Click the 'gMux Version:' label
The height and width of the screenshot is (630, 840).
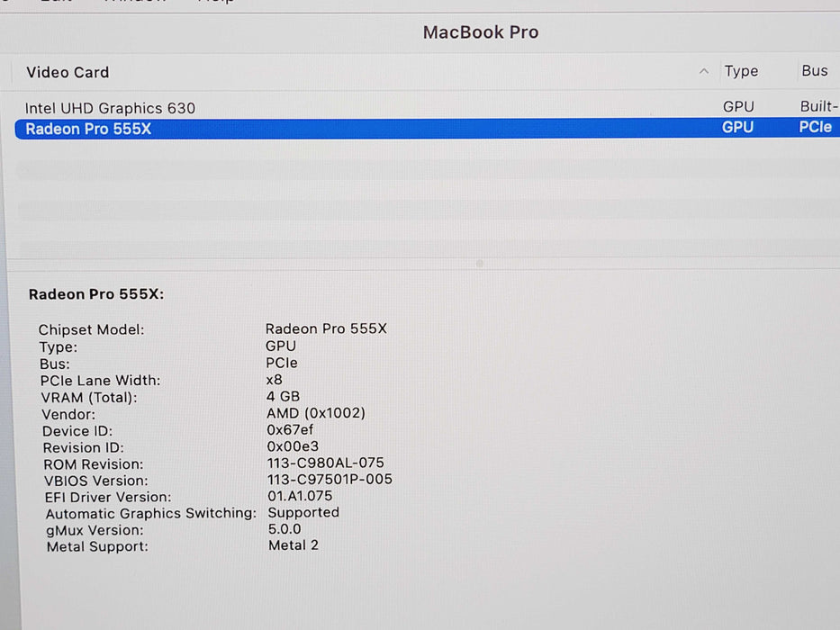[x=95, y=530]
